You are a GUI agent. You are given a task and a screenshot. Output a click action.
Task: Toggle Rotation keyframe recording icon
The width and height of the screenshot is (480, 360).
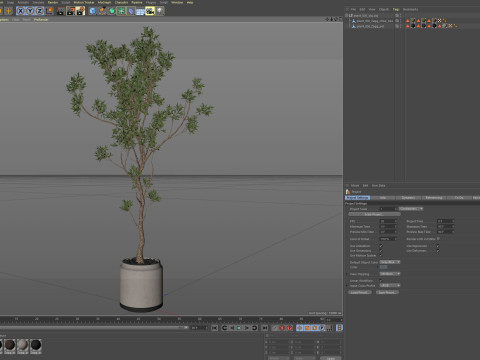(314, 328)
